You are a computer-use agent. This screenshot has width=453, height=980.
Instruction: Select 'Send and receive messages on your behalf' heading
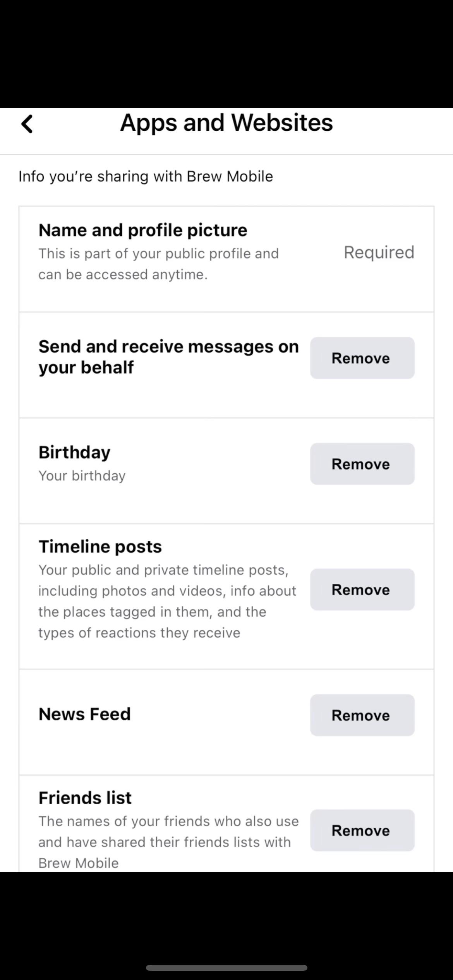click(x=168, y=357)
